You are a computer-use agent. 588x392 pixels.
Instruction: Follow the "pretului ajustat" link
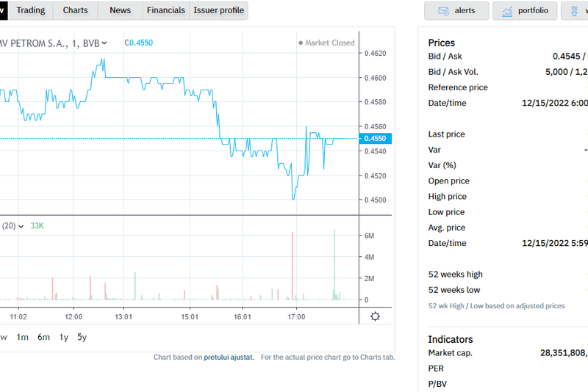click(229, 357)
